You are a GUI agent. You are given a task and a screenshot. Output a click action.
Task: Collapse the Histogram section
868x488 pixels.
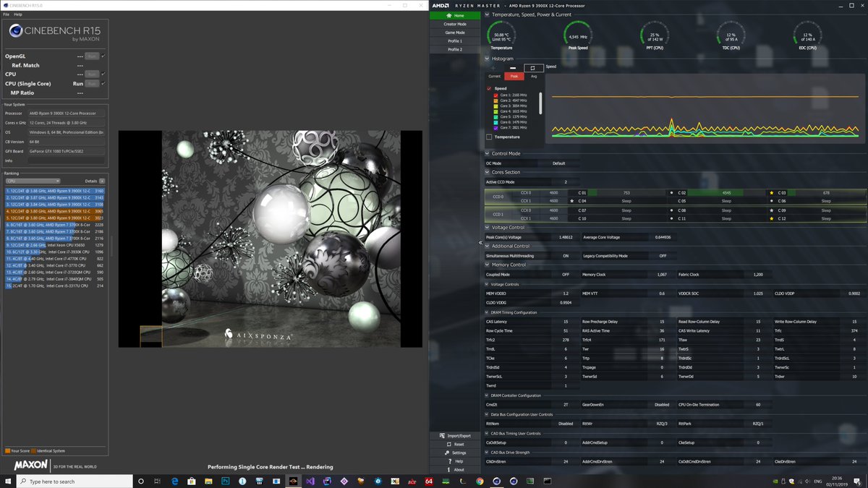[488, 59]
